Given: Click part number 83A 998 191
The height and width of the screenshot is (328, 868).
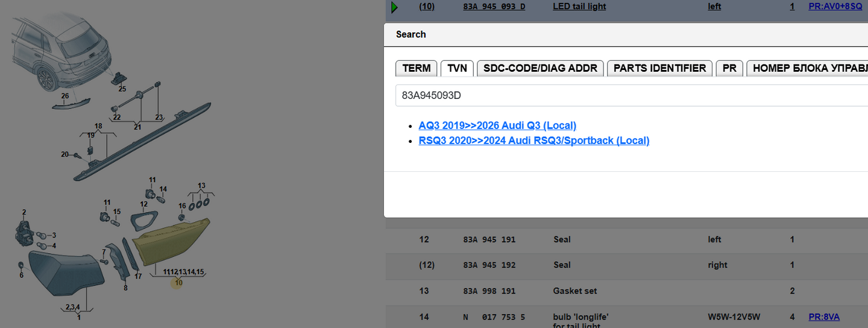Looking at the screenshot, I should (489, 291).
